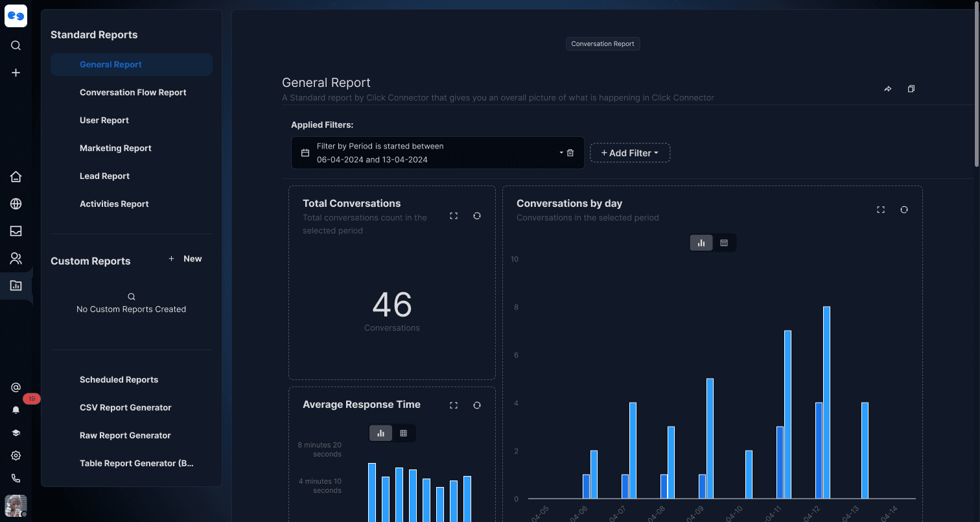Click the Click Connector logo icon
Image resolution: width=980 pixels, height=522 pixels.
click(x=16, y=16)
